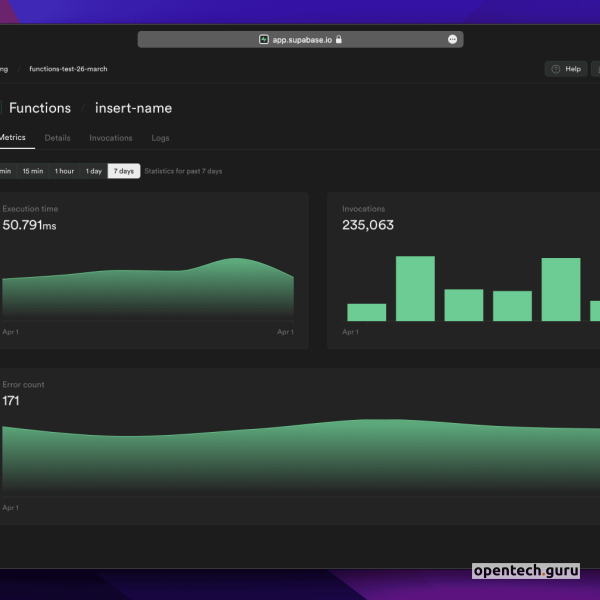The image size is (600, 600).
Task: Click the lock icon in address bar
Action: [339, 40]
